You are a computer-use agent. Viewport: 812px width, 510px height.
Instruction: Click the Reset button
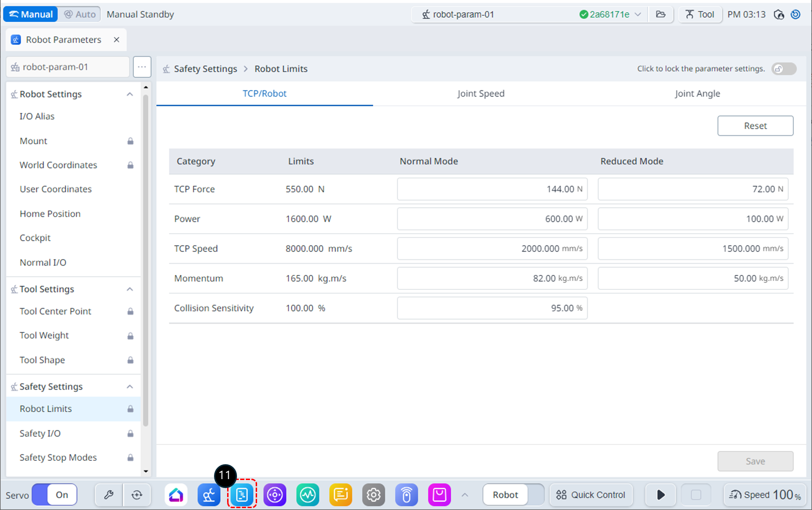pyautogui.click(x=755, y=126)
